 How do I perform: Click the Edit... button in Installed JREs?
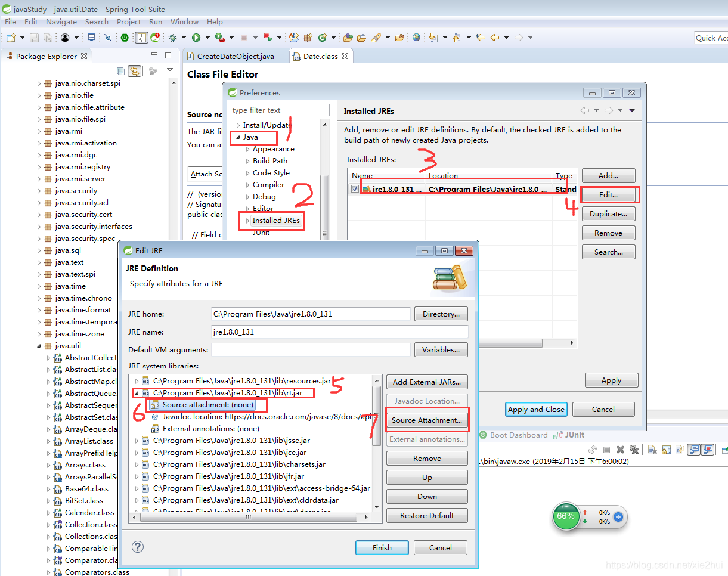[x=609, y=195]
